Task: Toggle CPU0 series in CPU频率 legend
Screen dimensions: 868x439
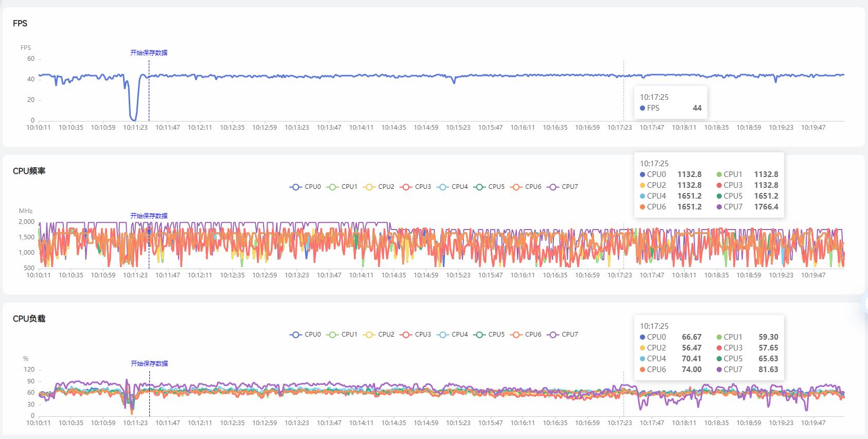Action: 305,187
